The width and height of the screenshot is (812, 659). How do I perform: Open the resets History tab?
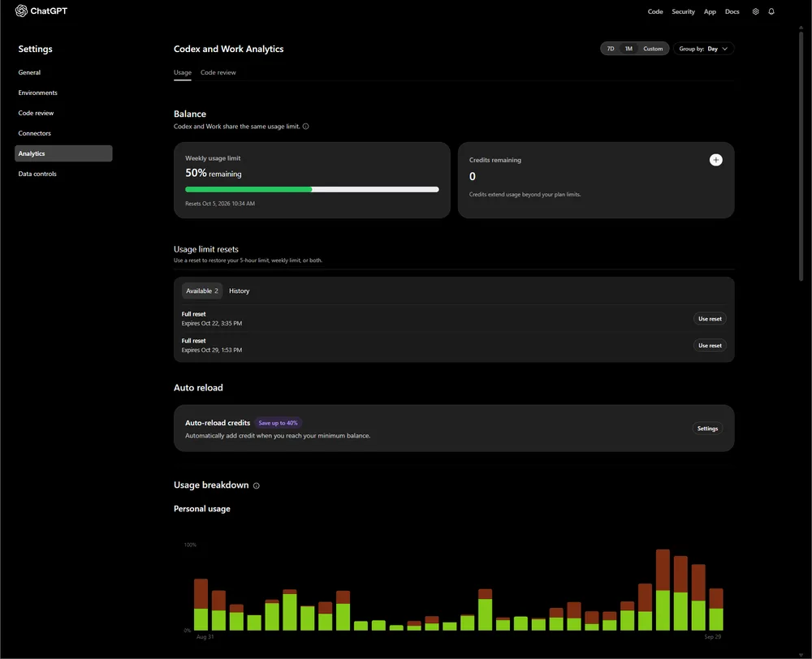pyautogui.click(x=240, y=291)
